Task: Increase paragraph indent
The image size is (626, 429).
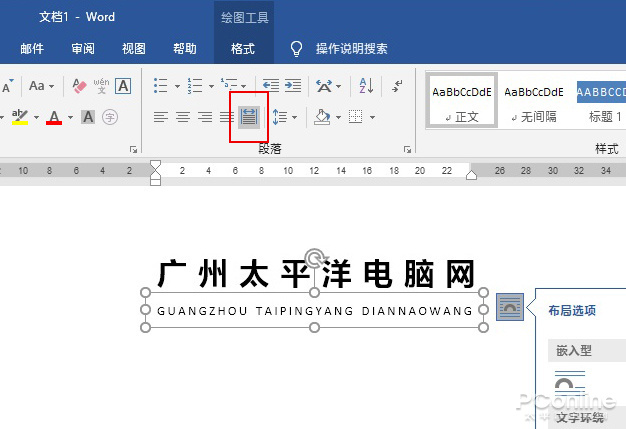Action: [x=293, y=85]
